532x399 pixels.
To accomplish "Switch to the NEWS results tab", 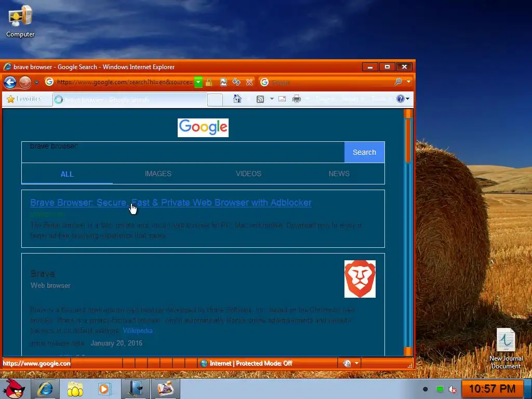I will click(x=339, y=174).
